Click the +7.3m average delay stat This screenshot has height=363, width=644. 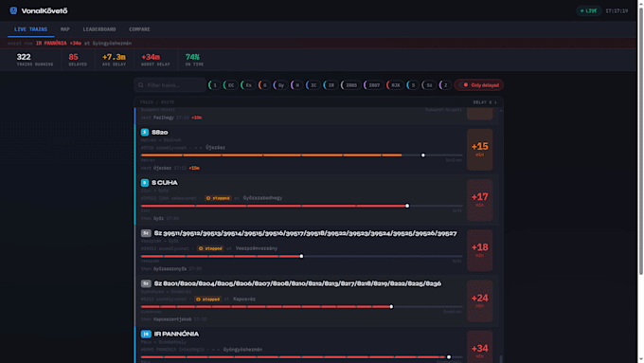pyautogui.click(x=115, y=60)
